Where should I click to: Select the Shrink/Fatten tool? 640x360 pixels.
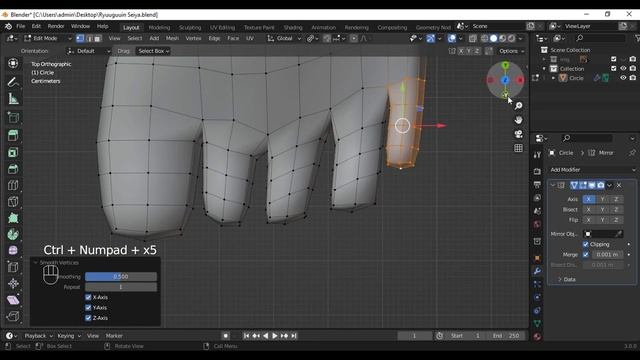(x=13, y=283)
